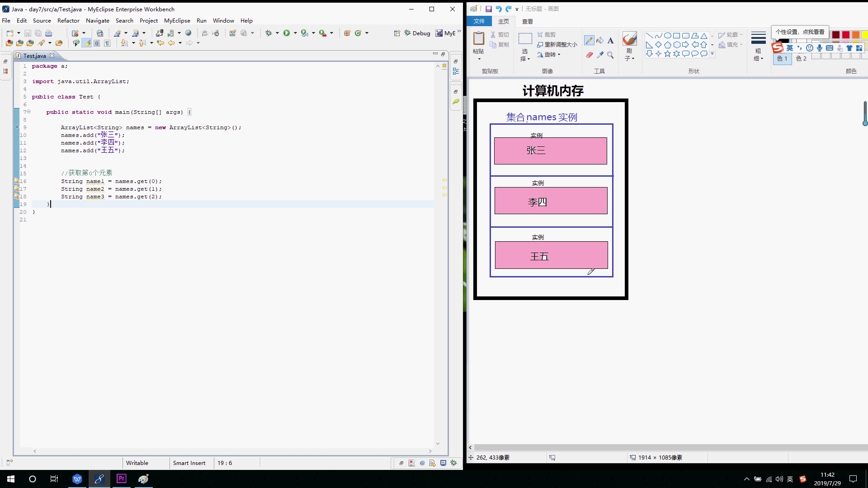Viewport: 868px width, 488px height.
Task: Click the Debug bug icon in toolbar
Action: (x=269, y=33)
